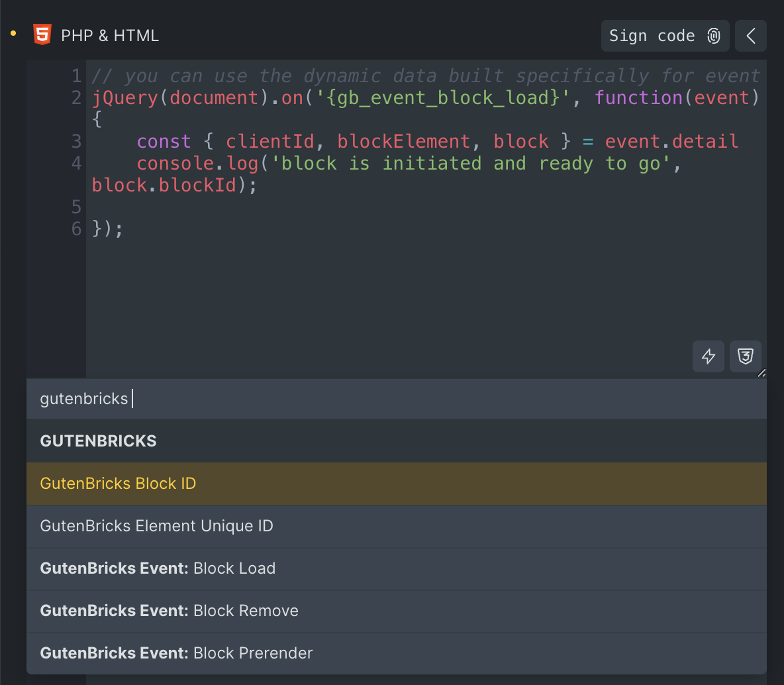The width and height of the screenshot is (784, 685).
Task: Click console.log on line 4
Action: point(197,164)
